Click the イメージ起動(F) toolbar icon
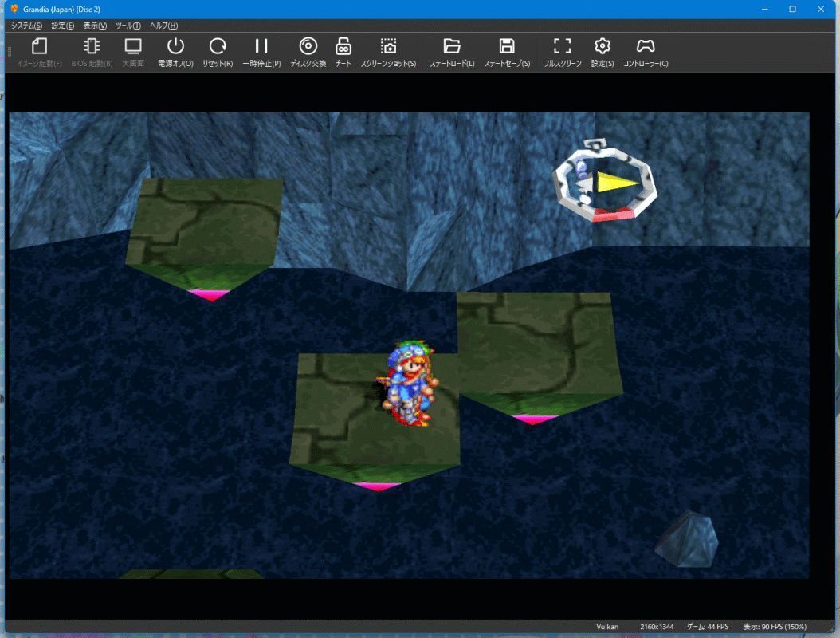840x638 pixels. click(40, 53)
